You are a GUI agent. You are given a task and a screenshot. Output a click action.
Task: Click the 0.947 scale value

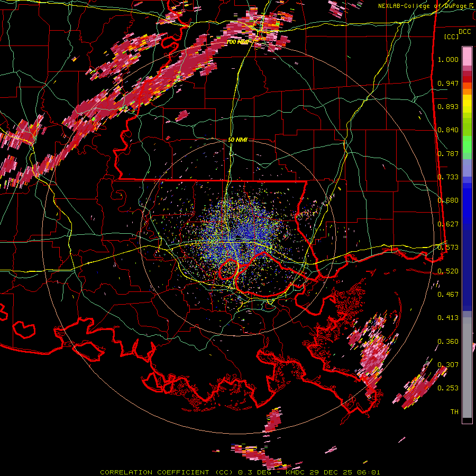448,83
